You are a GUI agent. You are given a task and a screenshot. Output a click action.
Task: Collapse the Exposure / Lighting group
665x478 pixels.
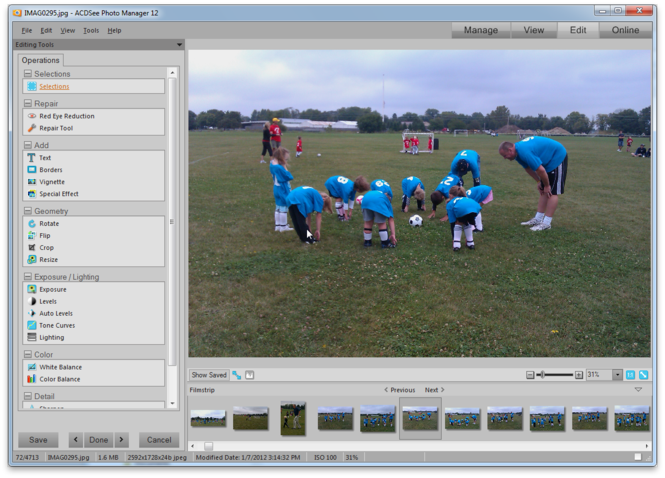[x=28, y=277]
